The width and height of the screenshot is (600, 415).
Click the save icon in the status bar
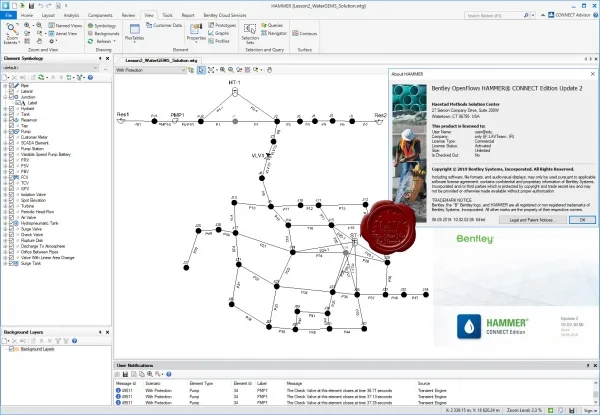572,410
